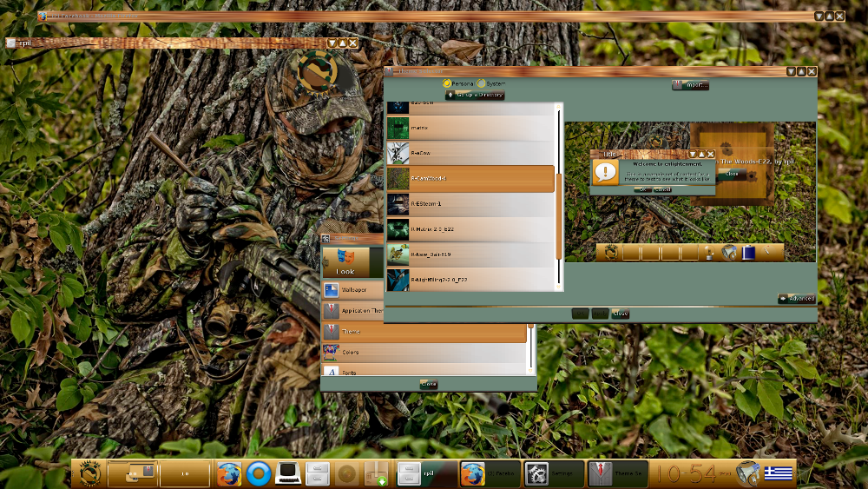Click the Advanced button in Theme Selector
868x489 pixels.
797,299
